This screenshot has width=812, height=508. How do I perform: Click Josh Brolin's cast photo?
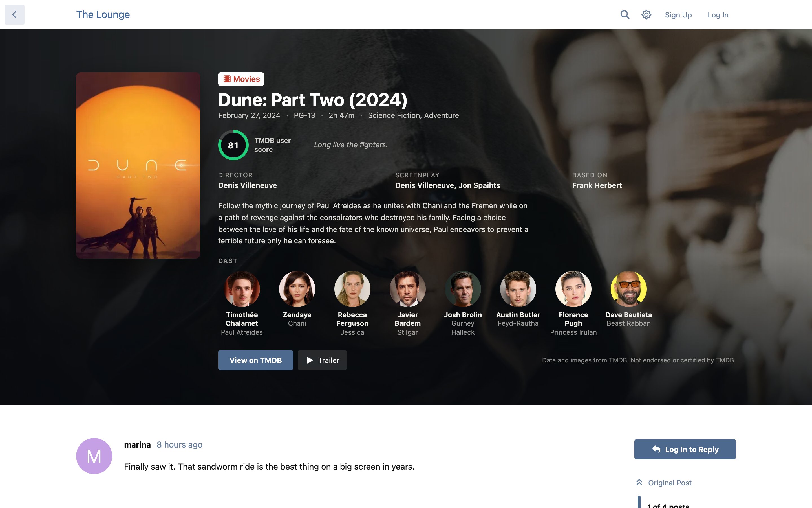pos(463,289)
